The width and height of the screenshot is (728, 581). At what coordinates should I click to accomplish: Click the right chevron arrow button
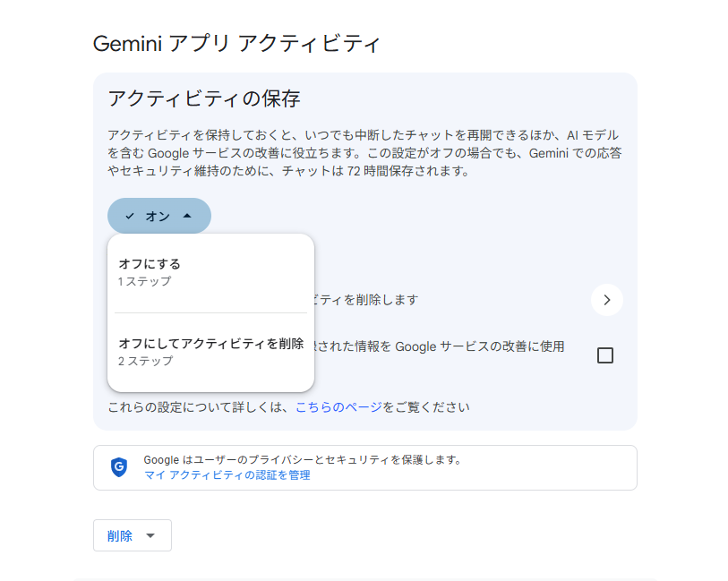tap(606, 300)
